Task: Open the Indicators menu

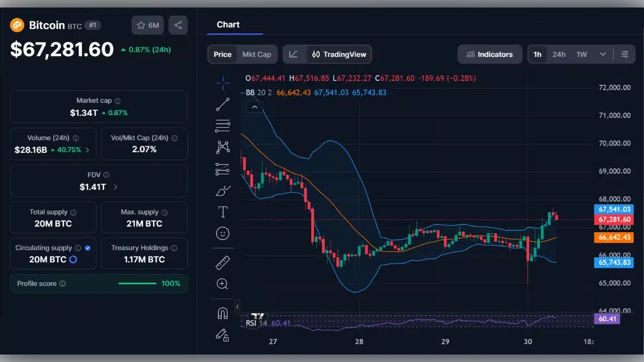Action: (x=489, y=54)
